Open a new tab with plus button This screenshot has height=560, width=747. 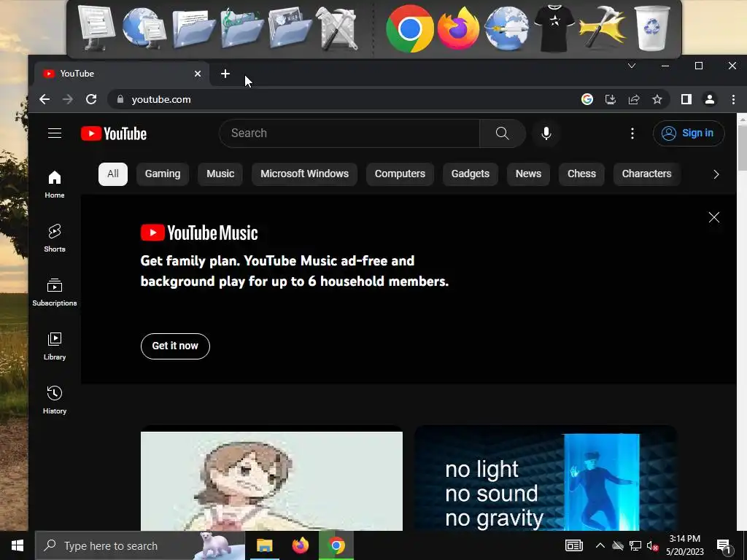tap(225, 74)
